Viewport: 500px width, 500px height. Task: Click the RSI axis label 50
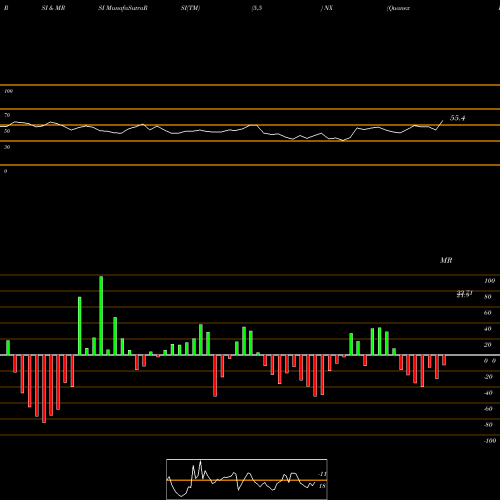pos(7,131)
